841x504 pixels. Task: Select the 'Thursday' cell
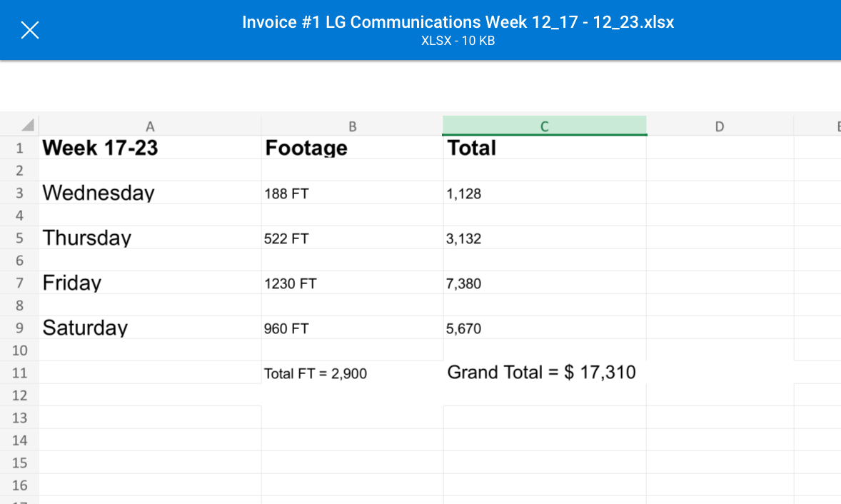pos(150,238)
